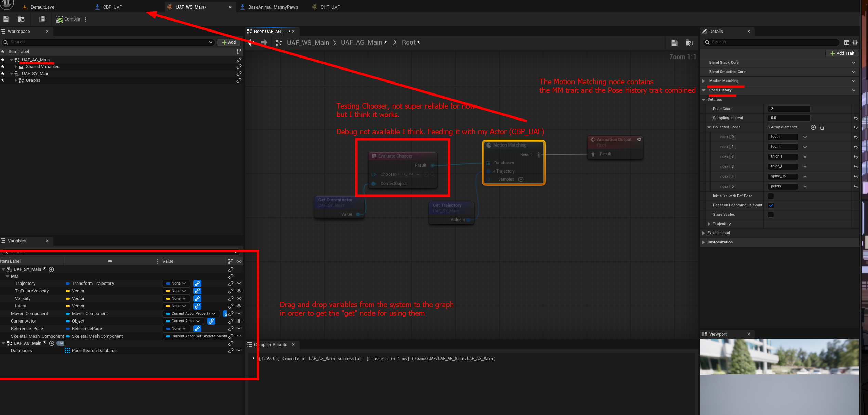This screenshot has height=415, width=868.
Task: Open the Index 5 pelvis options chevron
Action: [x=805, y=187]
